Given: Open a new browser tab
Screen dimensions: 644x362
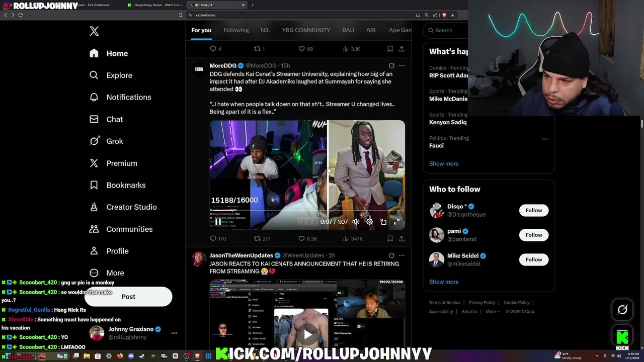Looking at the screenshot, I should click(253, 5).
